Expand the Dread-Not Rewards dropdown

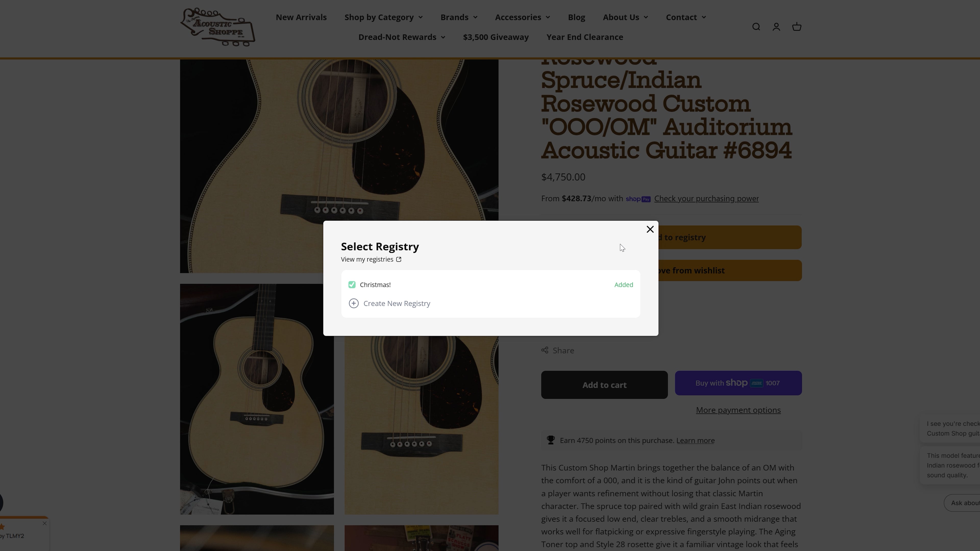[401, 37]
